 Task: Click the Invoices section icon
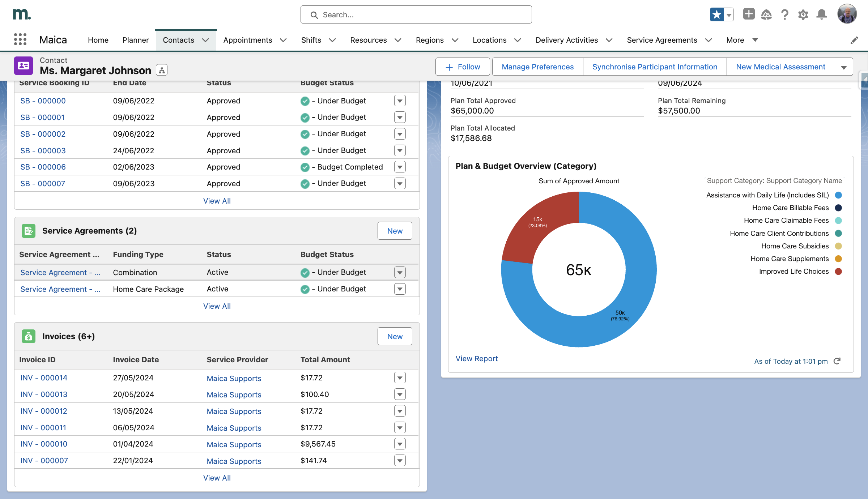pos(29,336)
